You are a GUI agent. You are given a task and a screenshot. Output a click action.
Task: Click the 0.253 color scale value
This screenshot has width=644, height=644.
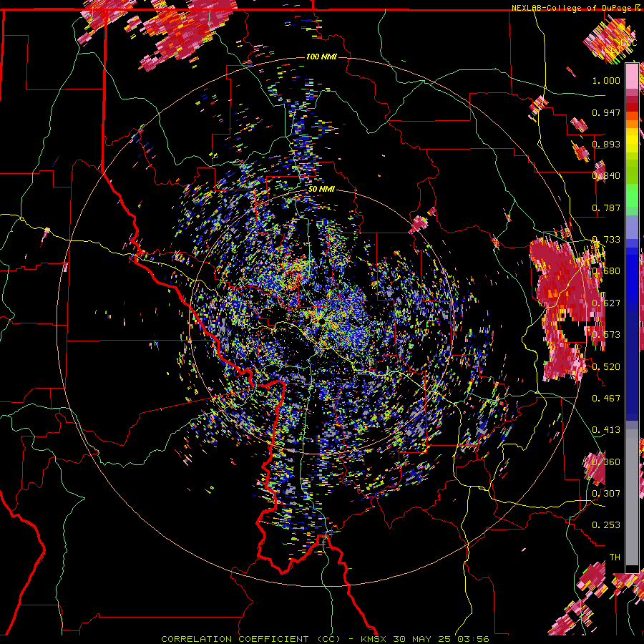(x=606, y=525)
